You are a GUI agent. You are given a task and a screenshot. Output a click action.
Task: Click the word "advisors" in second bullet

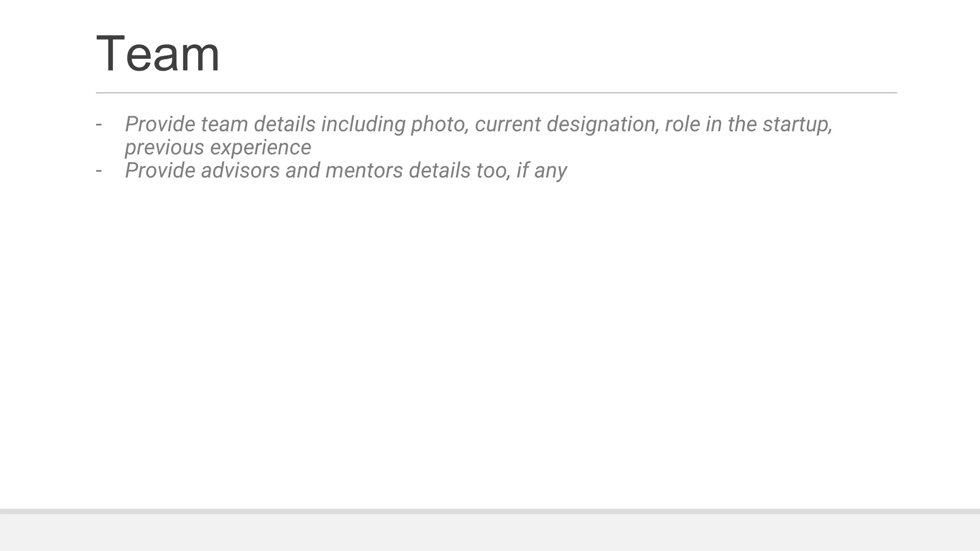(x=240, y=170)
